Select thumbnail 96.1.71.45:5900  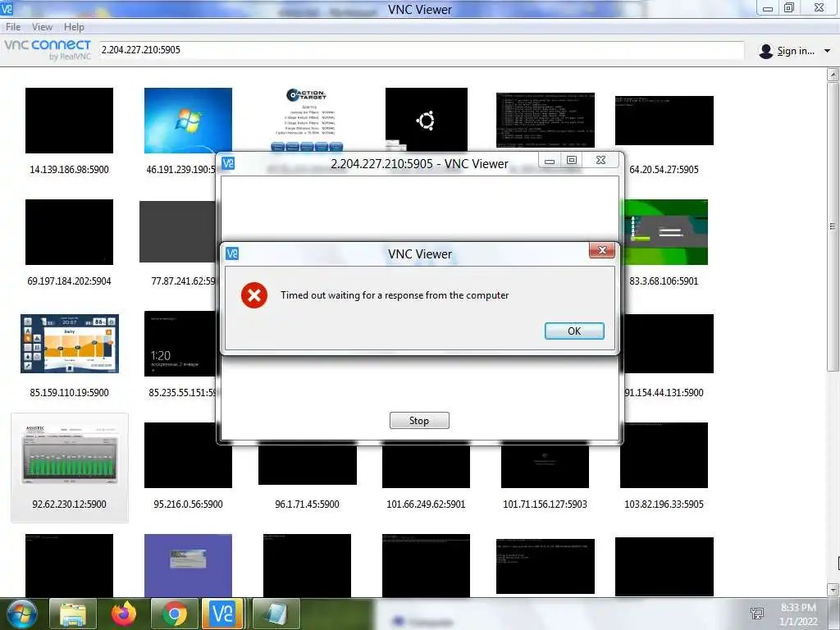(307, 464)
